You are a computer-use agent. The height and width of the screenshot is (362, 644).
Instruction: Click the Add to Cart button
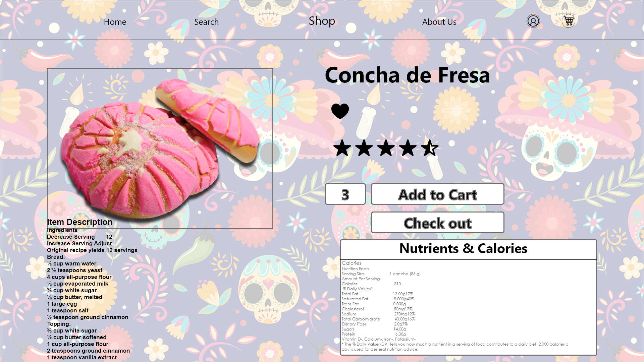tap(438, 194)
